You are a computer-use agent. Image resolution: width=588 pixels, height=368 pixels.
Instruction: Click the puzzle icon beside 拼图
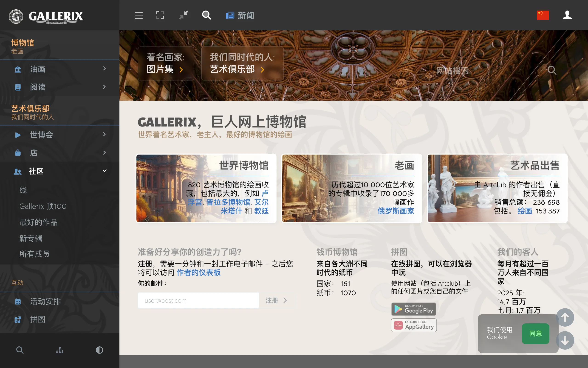coord(18,319)
